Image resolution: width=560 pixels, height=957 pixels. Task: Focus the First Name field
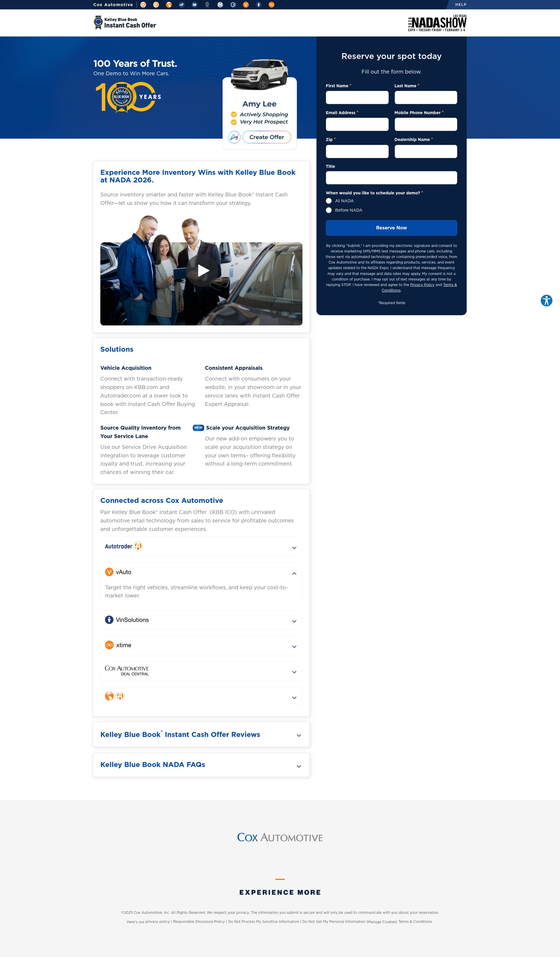(x=357, y=97)
